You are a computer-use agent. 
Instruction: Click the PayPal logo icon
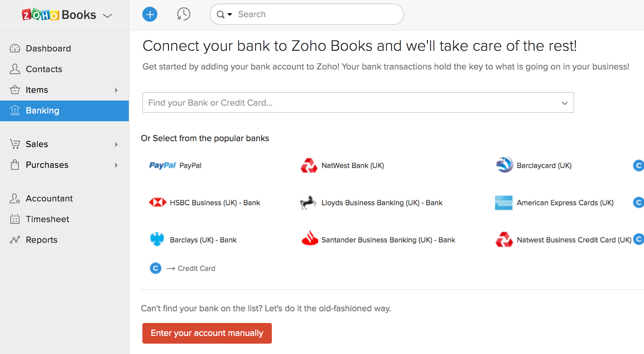(162, 166)
